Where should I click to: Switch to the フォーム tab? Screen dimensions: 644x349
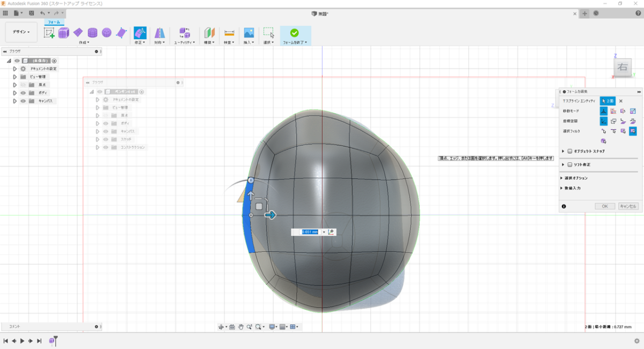(x=54, y=22)
